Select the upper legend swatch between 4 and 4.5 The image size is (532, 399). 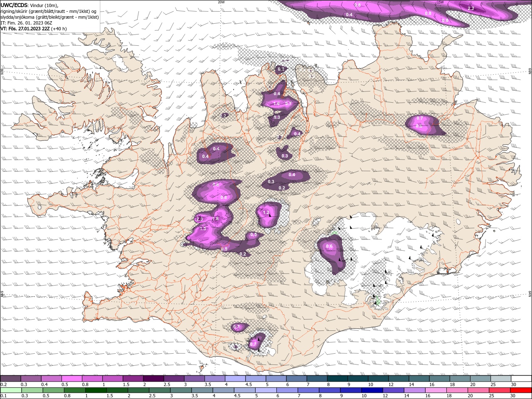[x=235, y=379]
